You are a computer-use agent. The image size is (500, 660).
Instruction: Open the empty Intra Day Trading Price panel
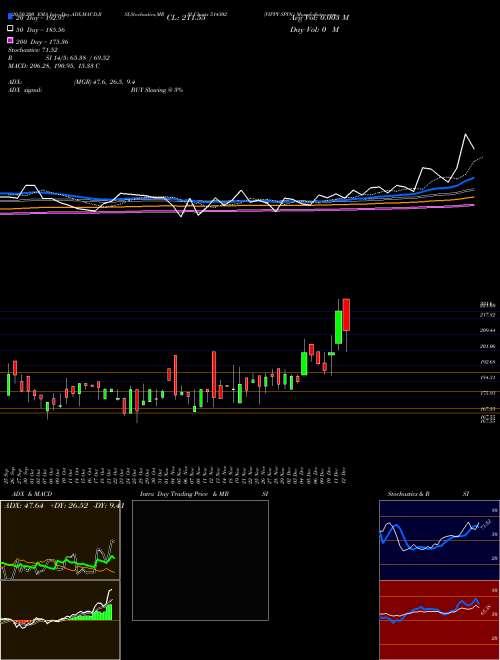pyautogui.click(x=200, y=560)
